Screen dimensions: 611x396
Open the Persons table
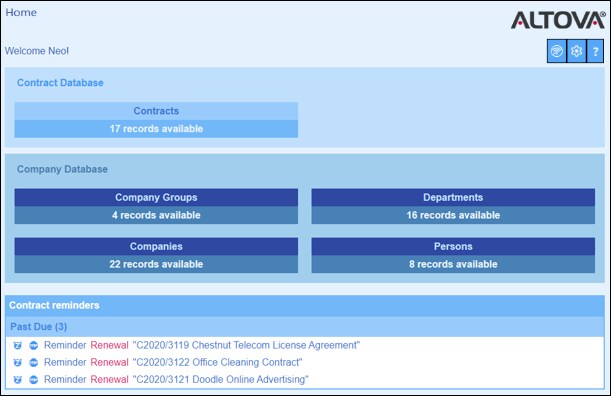pos(453,247)
